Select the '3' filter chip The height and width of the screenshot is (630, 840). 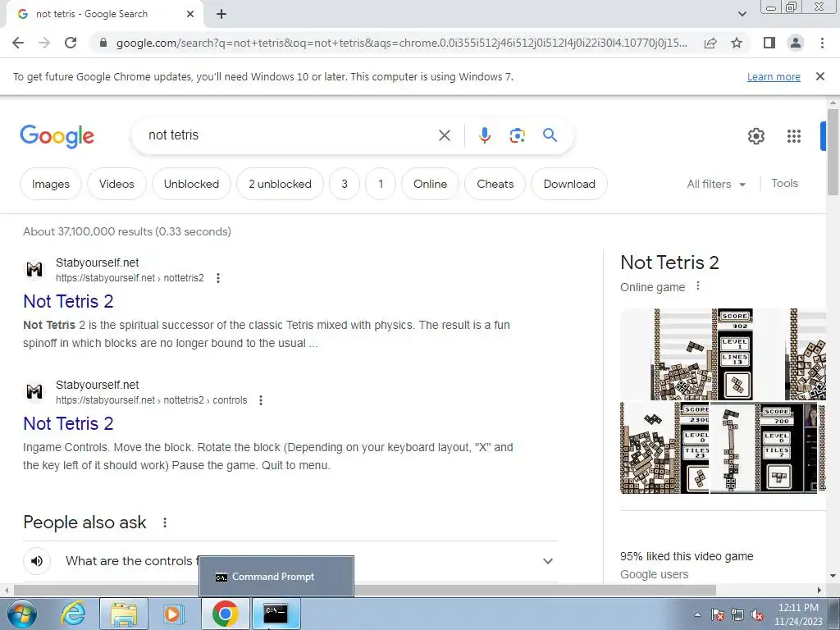point(345,184)
